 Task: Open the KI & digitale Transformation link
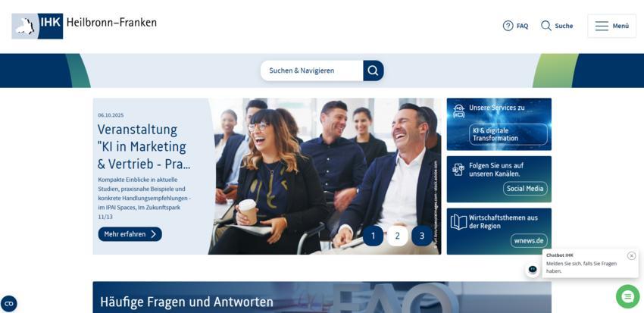[508, 134]
